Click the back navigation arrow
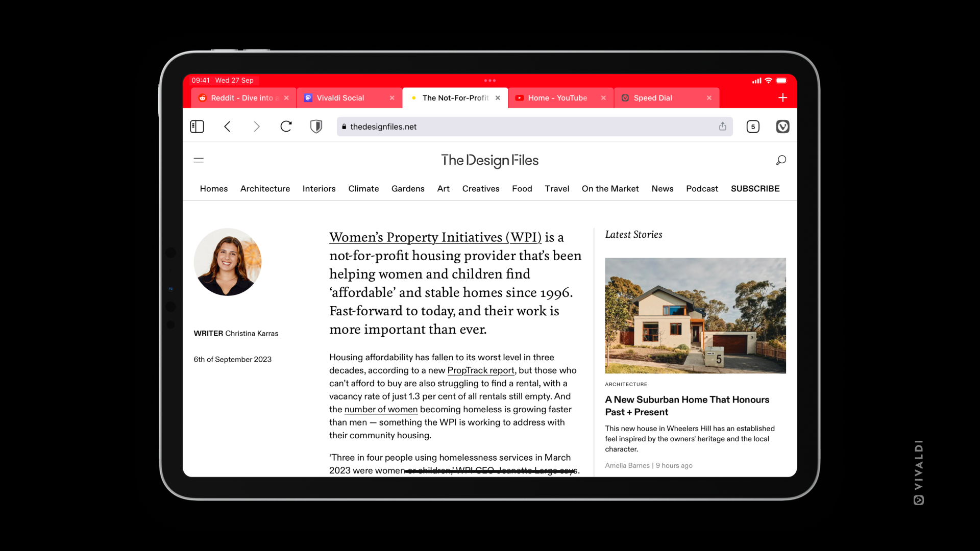The image size is (980, 551). tap(227, 127)
